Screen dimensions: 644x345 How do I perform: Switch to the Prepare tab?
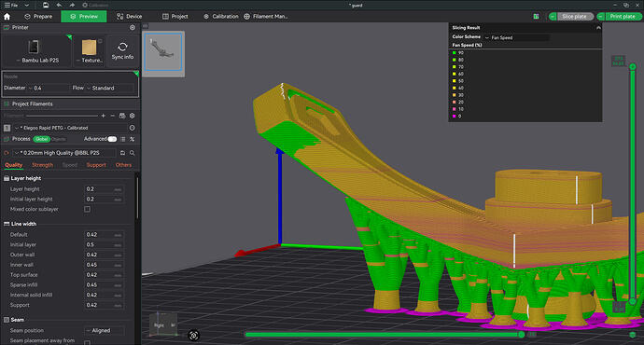point(38,17)
